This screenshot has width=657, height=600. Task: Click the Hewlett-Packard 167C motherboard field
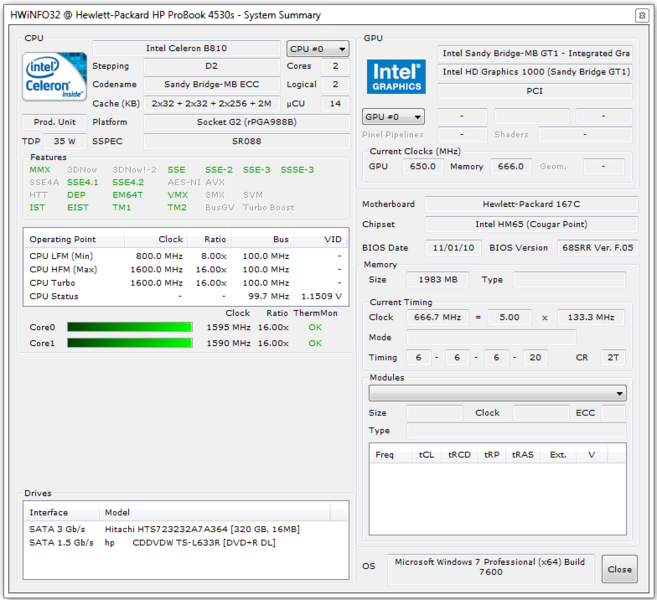pos(532,204)
